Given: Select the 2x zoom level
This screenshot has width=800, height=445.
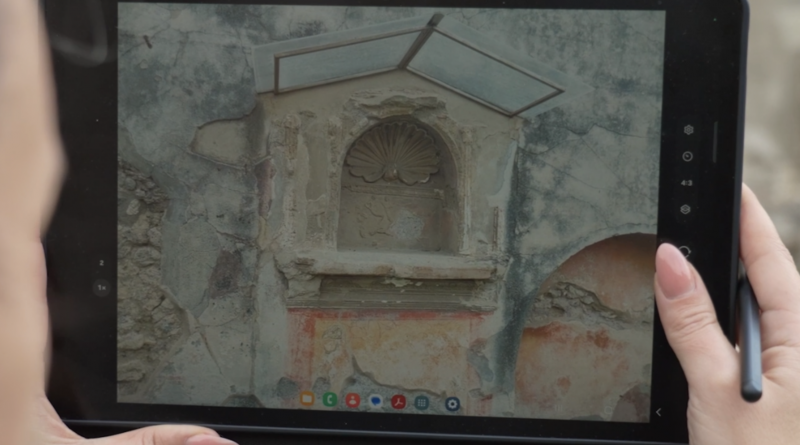Looking at the screenshot, I should coord(101,263).
